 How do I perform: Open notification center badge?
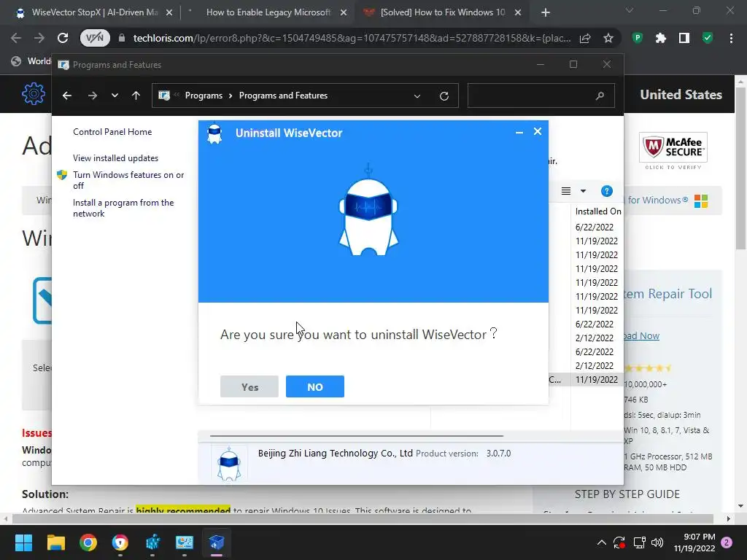click(x=727, y=542)
